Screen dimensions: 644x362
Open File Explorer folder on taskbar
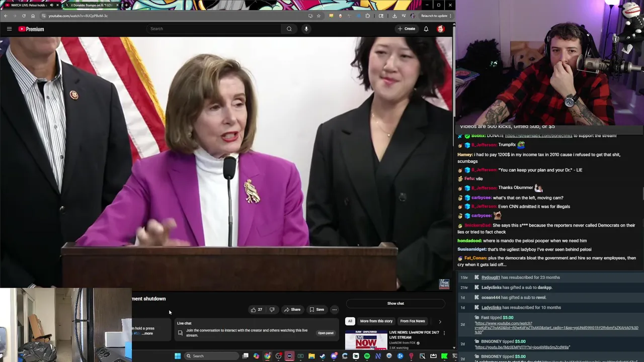click(x=311, y=356)
